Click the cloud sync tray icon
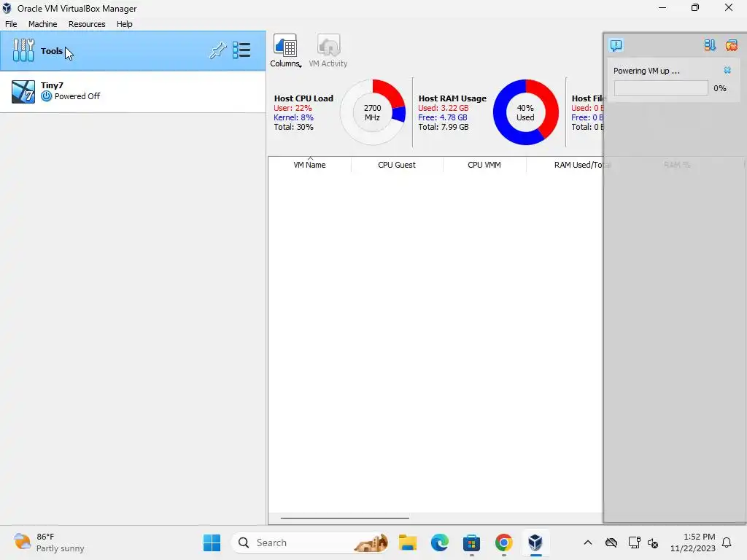This screenshot has height=560, width=747. click(x=611, y=542)
